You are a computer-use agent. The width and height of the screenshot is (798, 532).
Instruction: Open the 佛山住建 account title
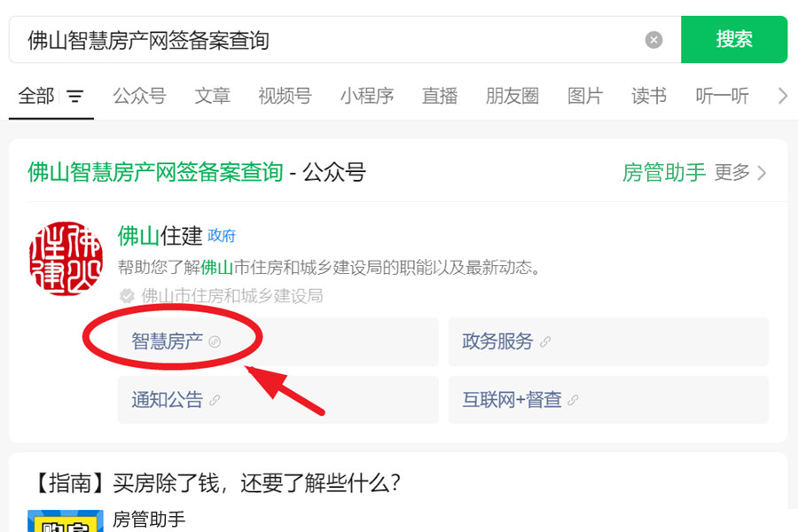tap(160, 236)
